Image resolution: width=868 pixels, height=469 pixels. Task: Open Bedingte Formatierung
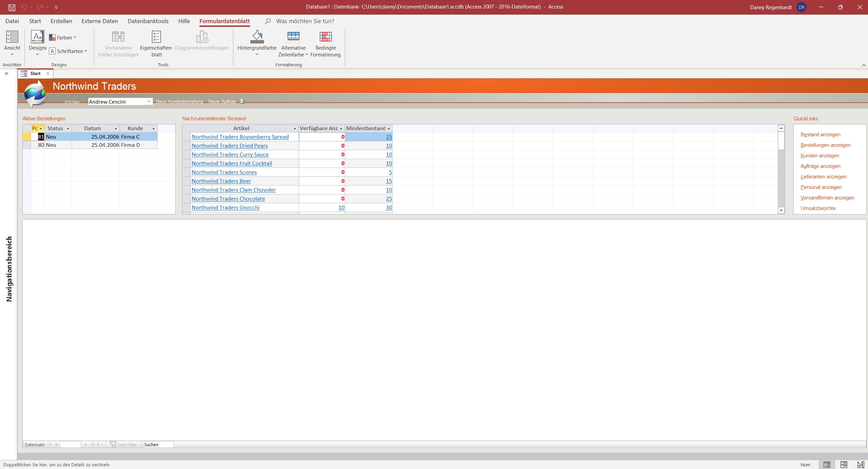[325, 37]
